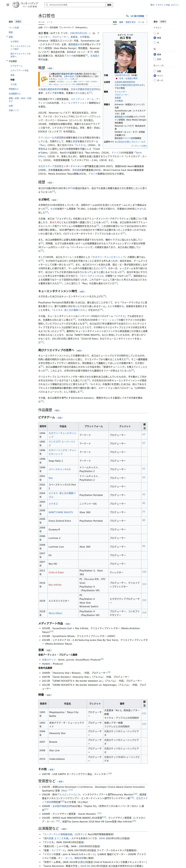Open the 寄付 donation link
The image size is (186, 868).
point(152,5)
